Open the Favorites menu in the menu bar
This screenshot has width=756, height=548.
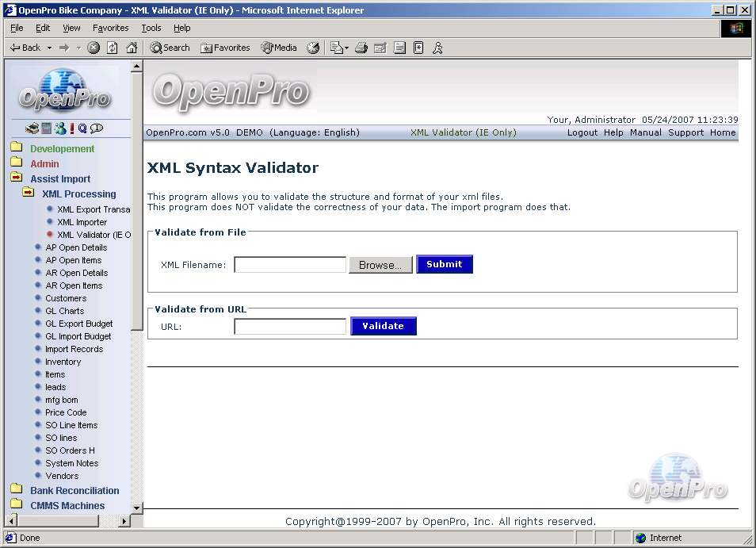[x=110, y=28]
